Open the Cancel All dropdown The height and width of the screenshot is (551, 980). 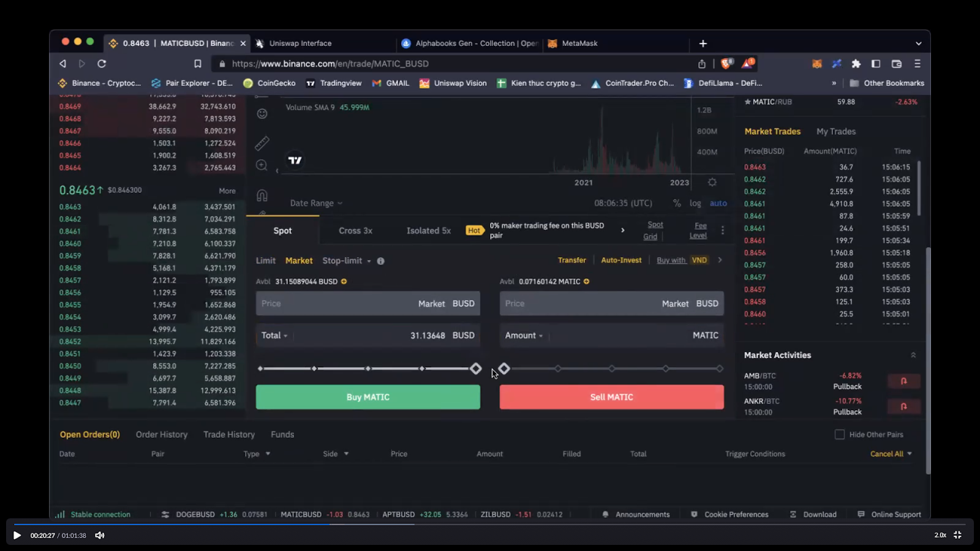(891, 454)
